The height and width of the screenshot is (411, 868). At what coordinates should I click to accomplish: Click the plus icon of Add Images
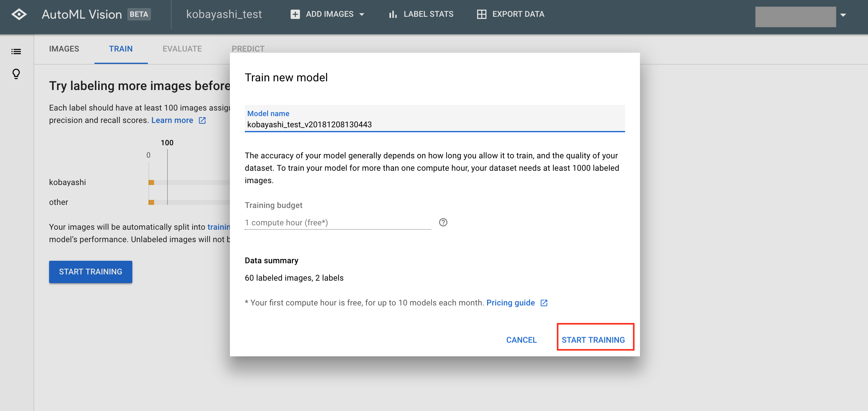[295, 14]
